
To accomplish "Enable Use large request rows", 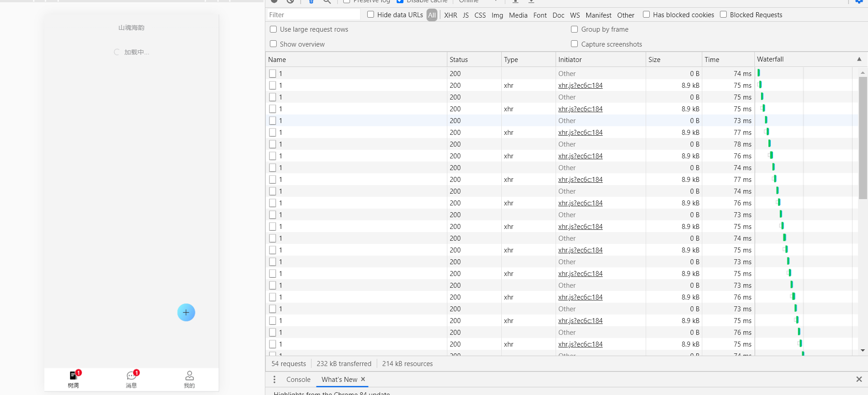I will pyautogui.click(x=273, y=29).
